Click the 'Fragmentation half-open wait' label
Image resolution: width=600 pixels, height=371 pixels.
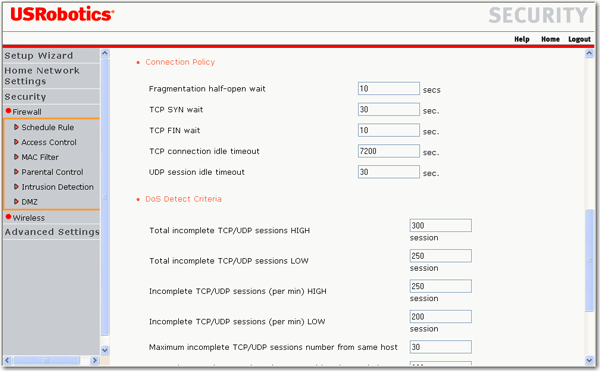[207, 89]
